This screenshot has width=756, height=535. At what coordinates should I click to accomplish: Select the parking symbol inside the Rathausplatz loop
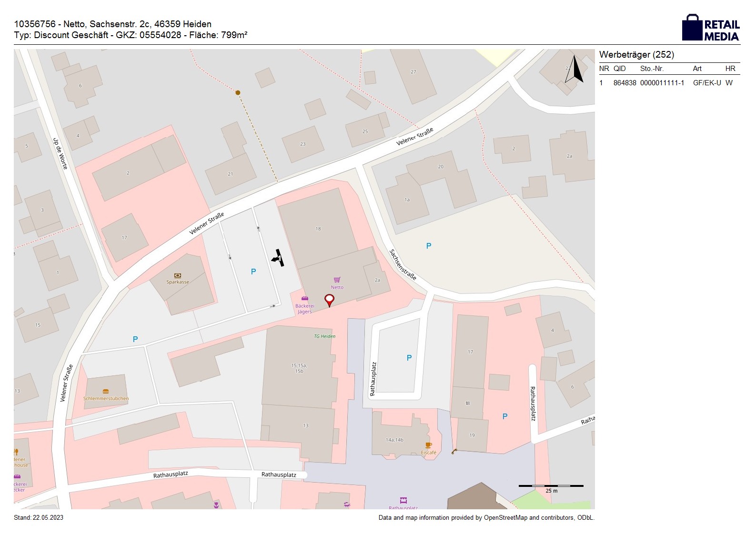(x=409, y=358)
